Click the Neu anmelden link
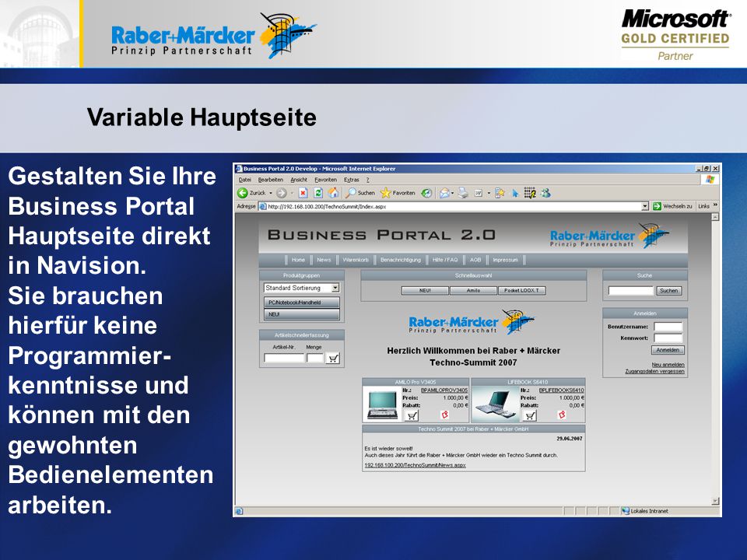747x560 pixels. [x=668, y=364]
